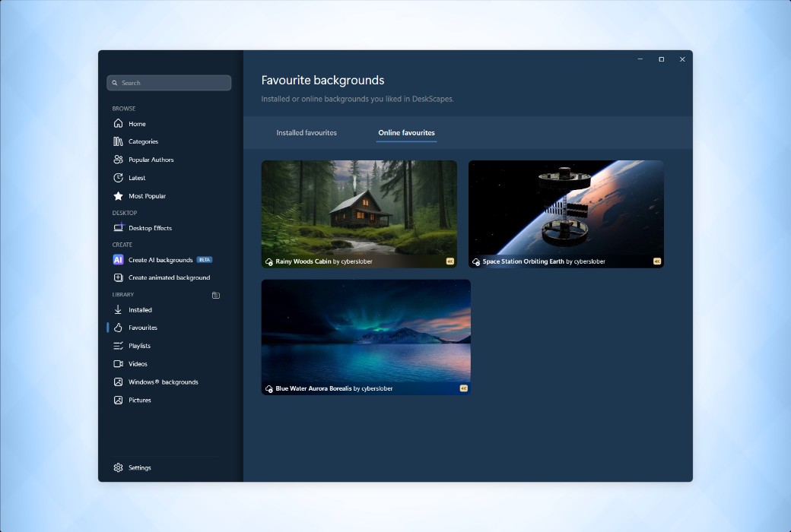
Task: Go to Categories label in sidebar
Action: point(143,141)
